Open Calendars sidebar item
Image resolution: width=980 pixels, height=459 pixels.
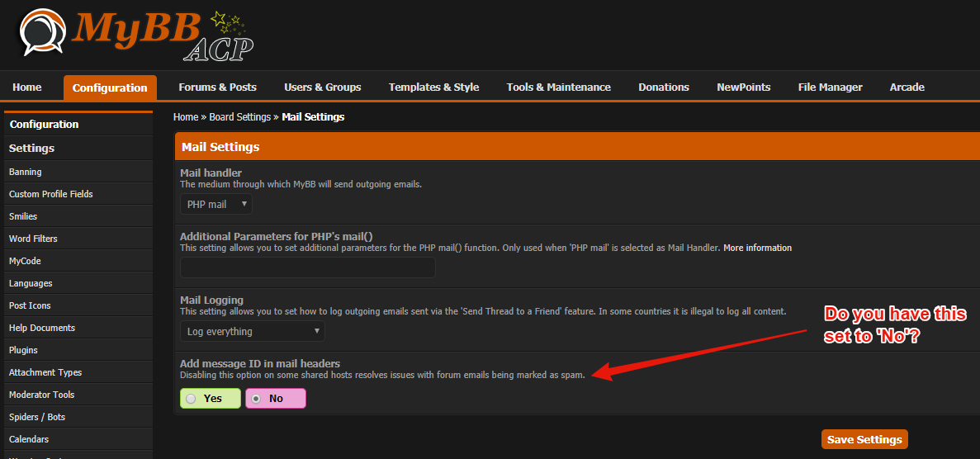click(78, 439)
